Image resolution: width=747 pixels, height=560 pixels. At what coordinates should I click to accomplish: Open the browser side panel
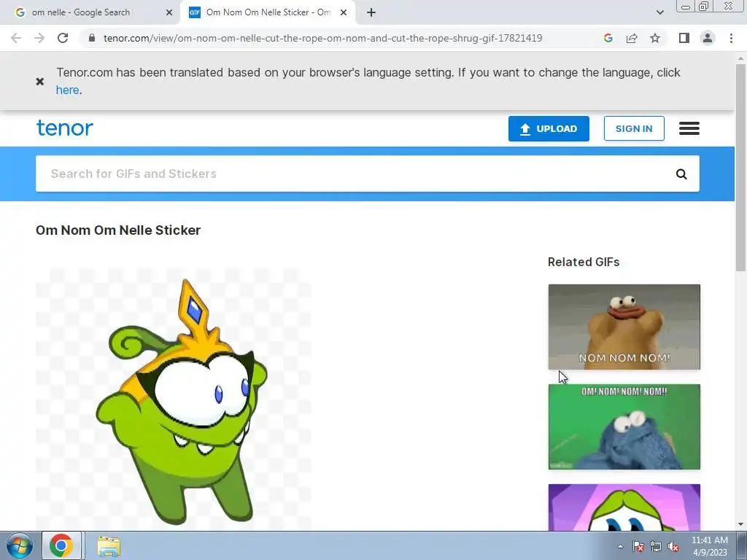pyautogui.click(x=684, y=38)
